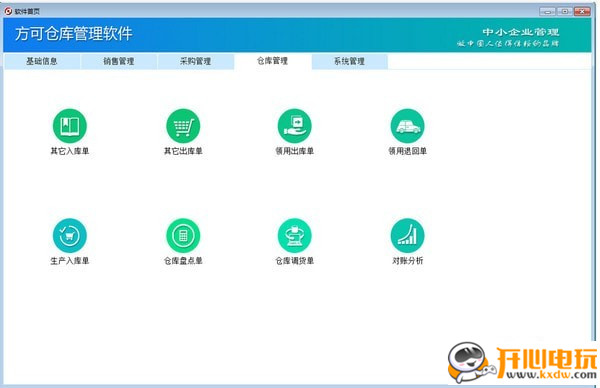Switch to the 销售管理 tab

[x=119, y=61]
